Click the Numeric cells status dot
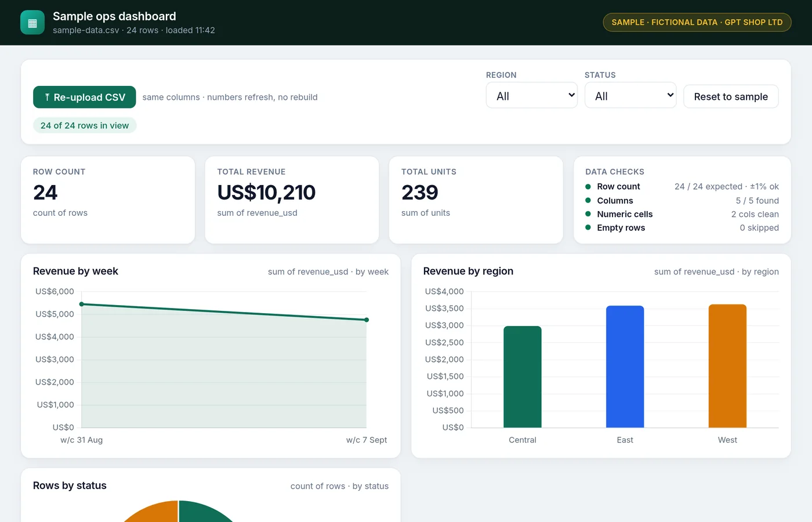Image resolution: width=812 pixels, height=522 pixels. (x=588, y=214)
